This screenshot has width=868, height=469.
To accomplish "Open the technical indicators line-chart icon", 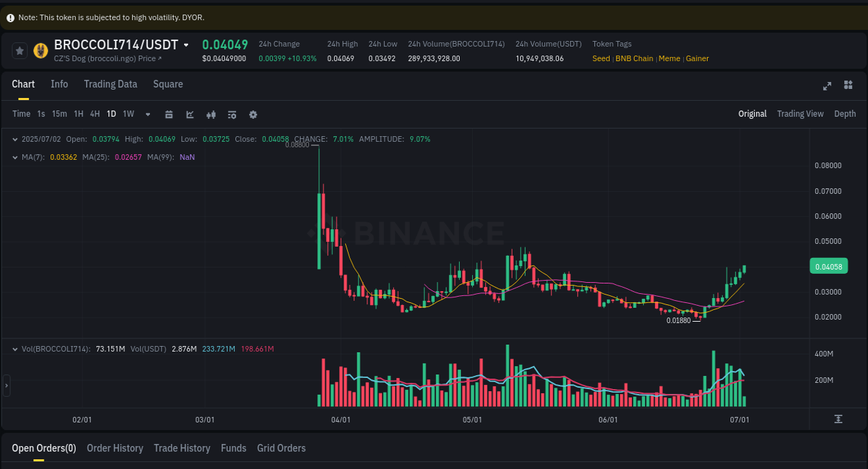I will tap(190, 114).
